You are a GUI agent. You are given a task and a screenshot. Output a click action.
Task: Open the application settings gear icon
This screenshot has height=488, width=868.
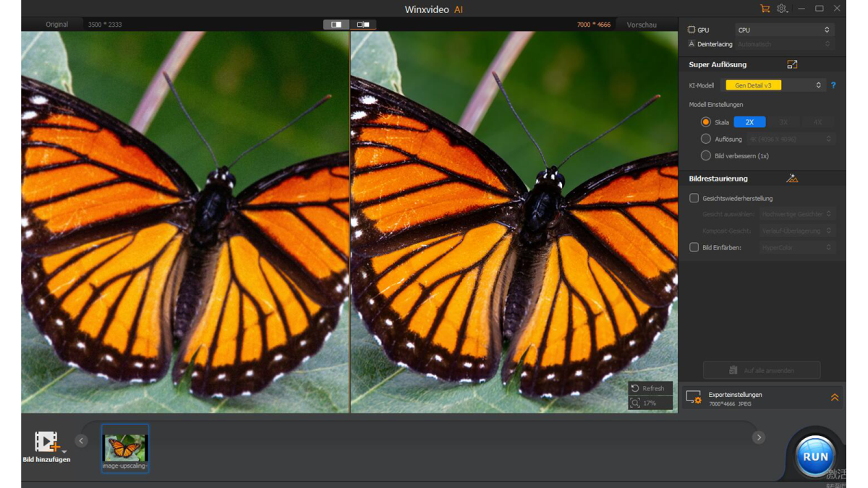781,8
